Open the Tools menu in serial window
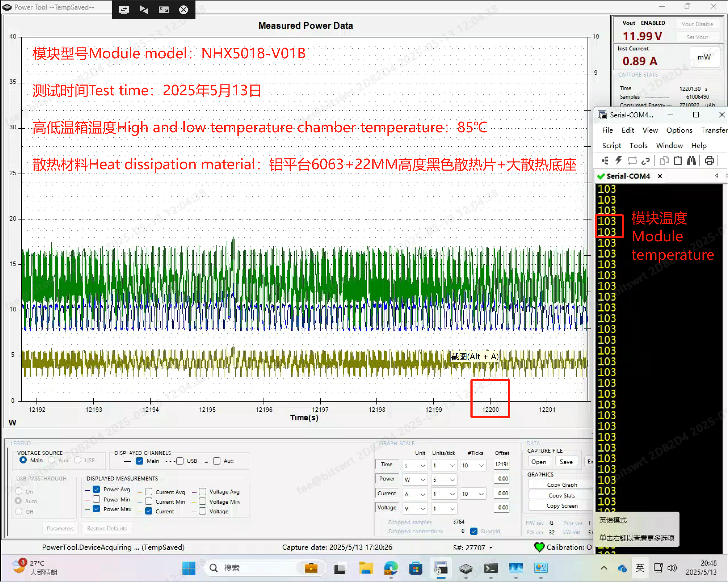728x582 pixels. pyautogui.click(x=638, y=145)
